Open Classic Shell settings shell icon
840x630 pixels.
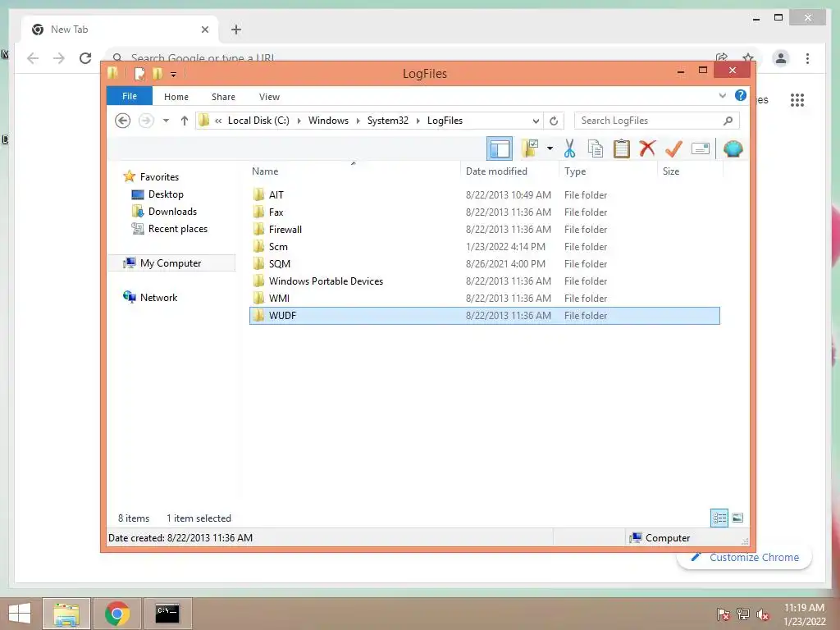point(733,148)
